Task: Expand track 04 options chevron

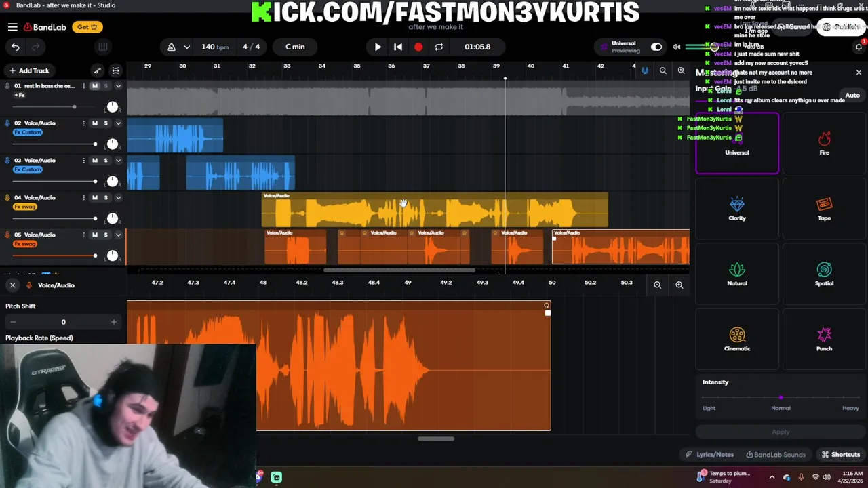Action: coord(118,198)
